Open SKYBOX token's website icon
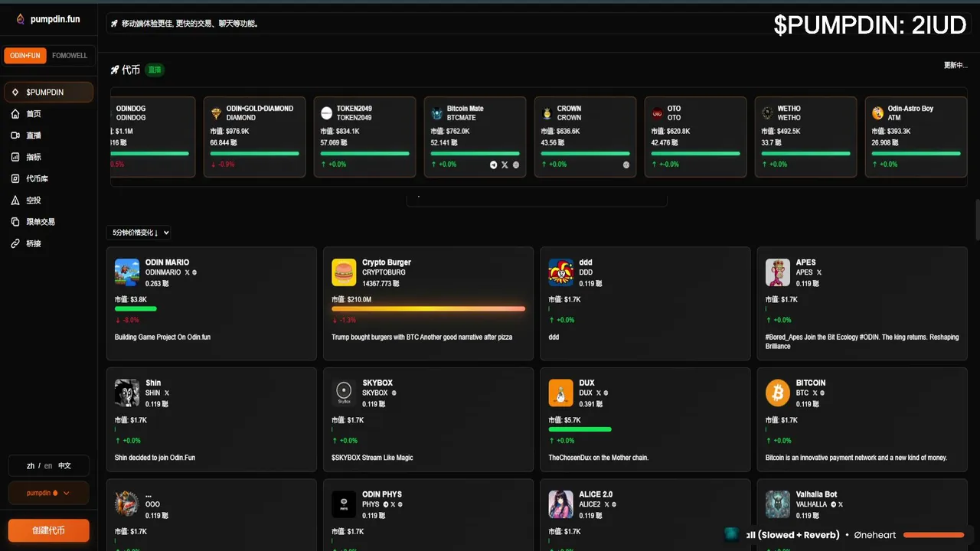This screenshot has height=551, width=980. click(x=394, y=393)
